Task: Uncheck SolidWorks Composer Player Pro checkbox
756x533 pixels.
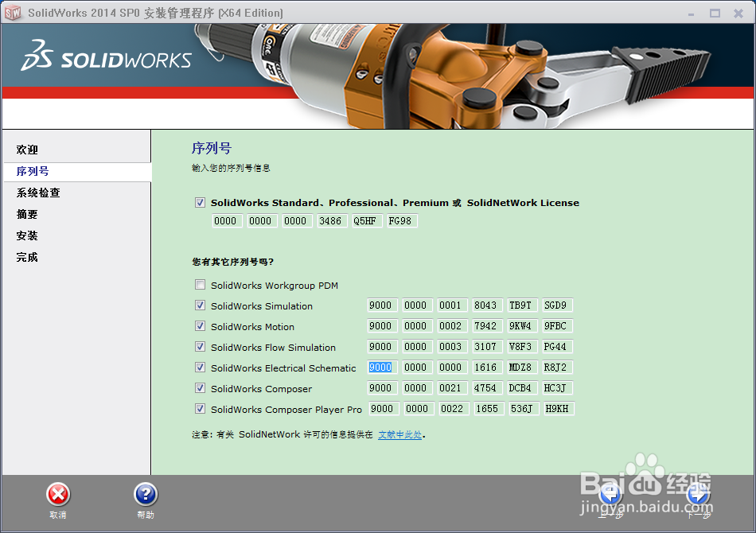Action: point(200,409)
